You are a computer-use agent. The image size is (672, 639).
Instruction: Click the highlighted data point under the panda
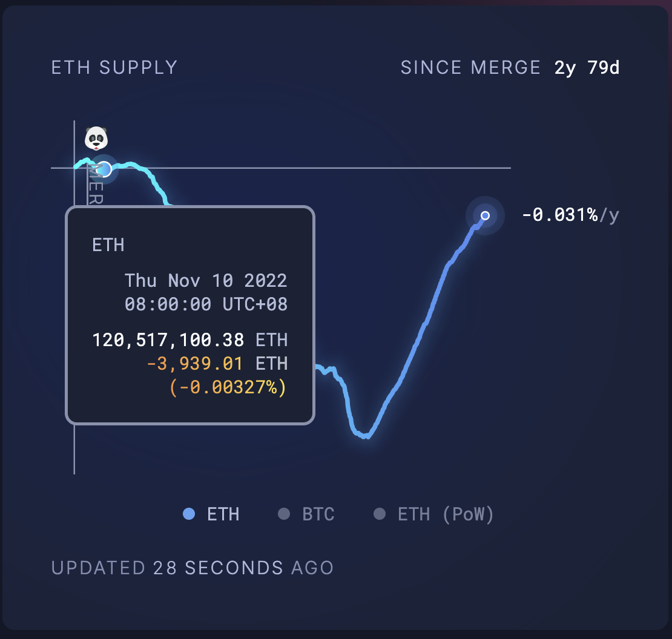coord(104,169)
